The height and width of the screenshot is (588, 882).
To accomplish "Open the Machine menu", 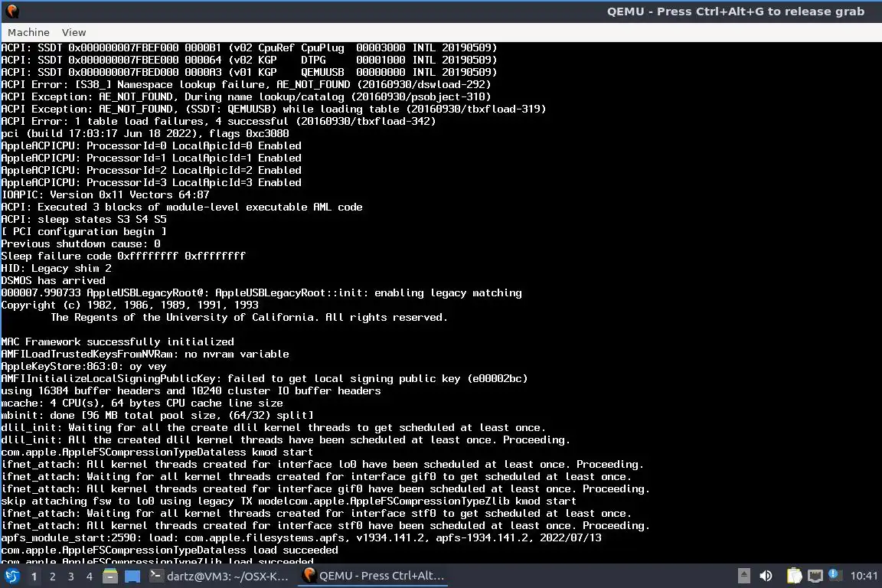I will point(28,33).
